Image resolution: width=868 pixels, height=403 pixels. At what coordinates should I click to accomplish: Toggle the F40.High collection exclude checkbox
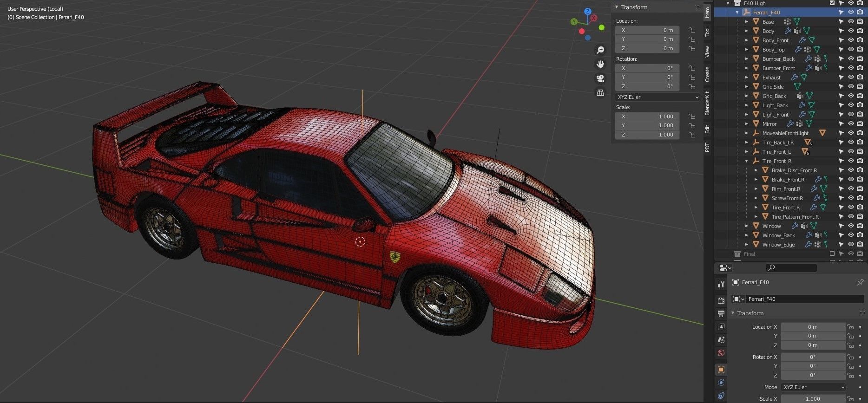pos(832,3)
